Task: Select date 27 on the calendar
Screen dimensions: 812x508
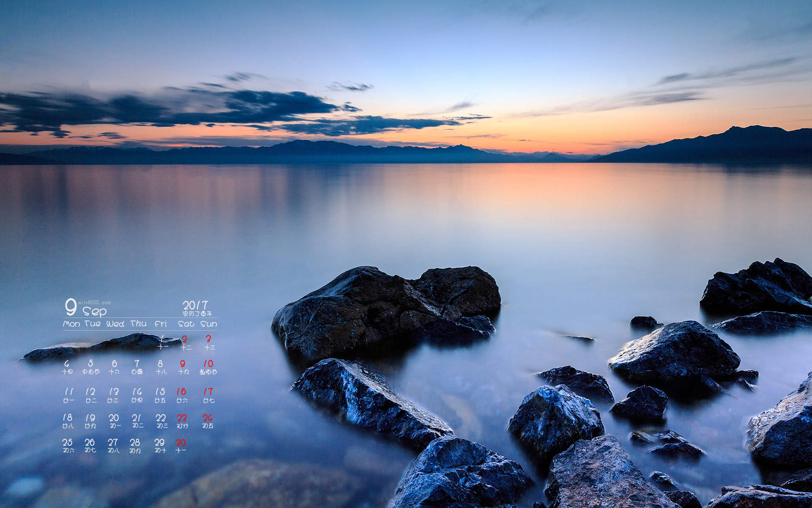Action: (x=112, y=442)
